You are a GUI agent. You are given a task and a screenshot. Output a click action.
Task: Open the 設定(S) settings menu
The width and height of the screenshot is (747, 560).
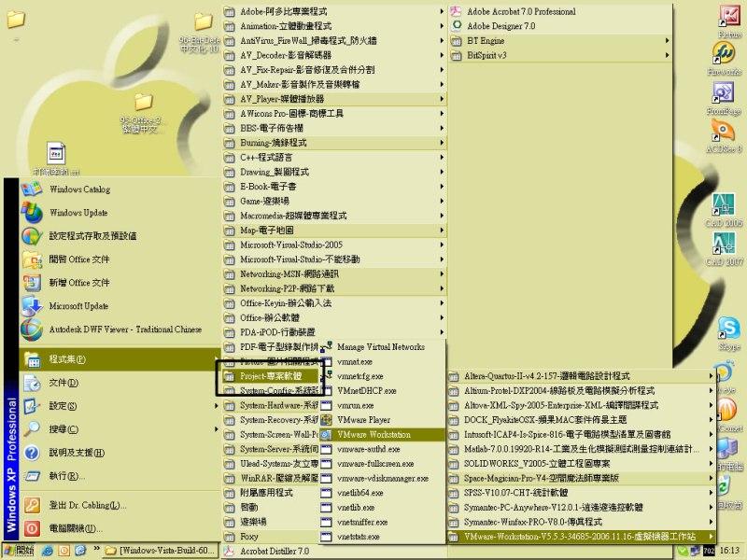[120, 406]
